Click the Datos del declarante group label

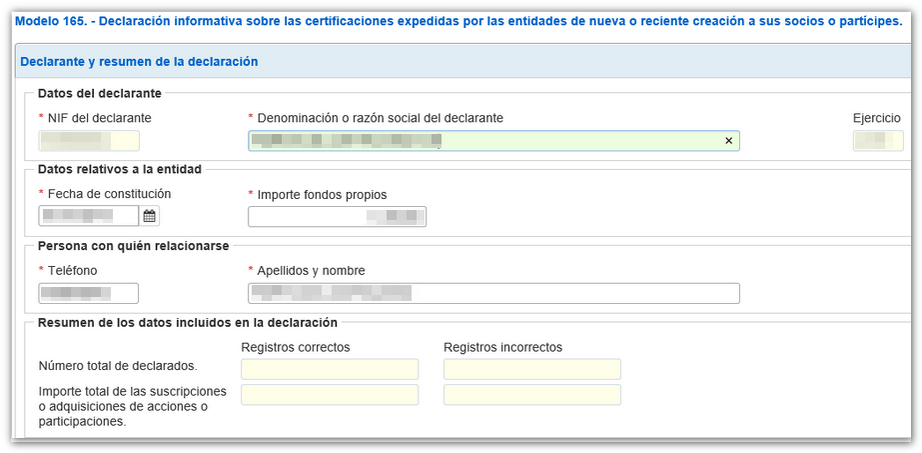(99, 93)
